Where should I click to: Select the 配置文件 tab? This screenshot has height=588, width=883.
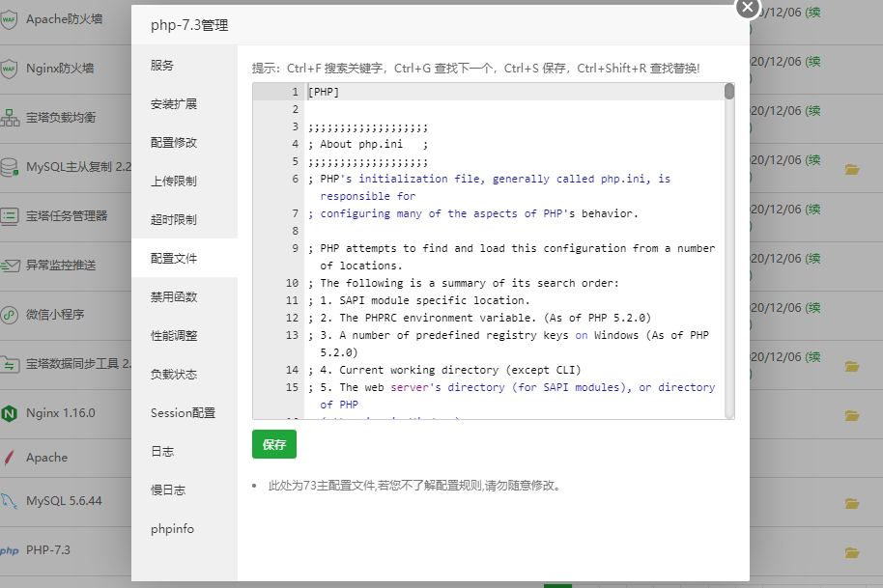click(x=185, y=258)
